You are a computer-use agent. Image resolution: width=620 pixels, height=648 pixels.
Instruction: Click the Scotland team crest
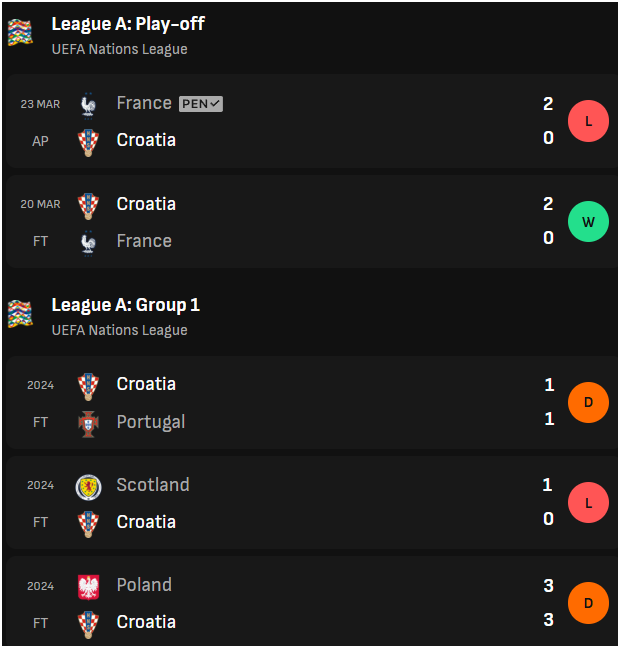[x=88, y=487]
